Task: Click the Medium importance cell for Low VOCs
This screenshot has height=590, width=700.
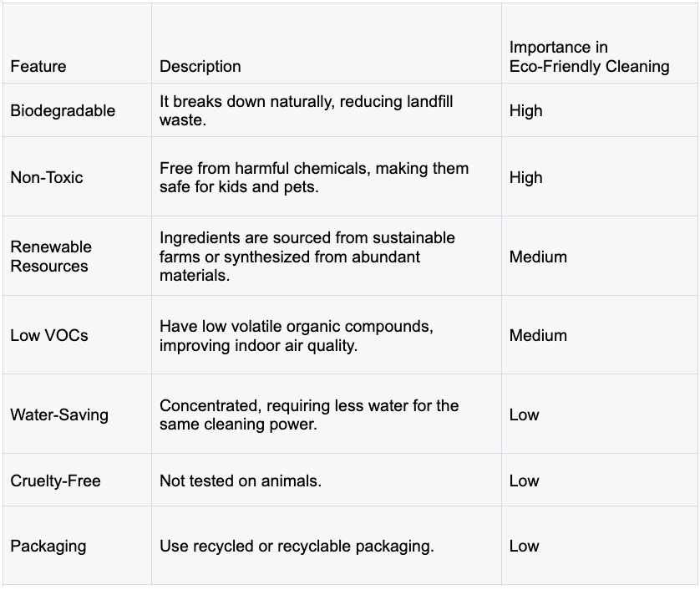Action: point(600,335)
